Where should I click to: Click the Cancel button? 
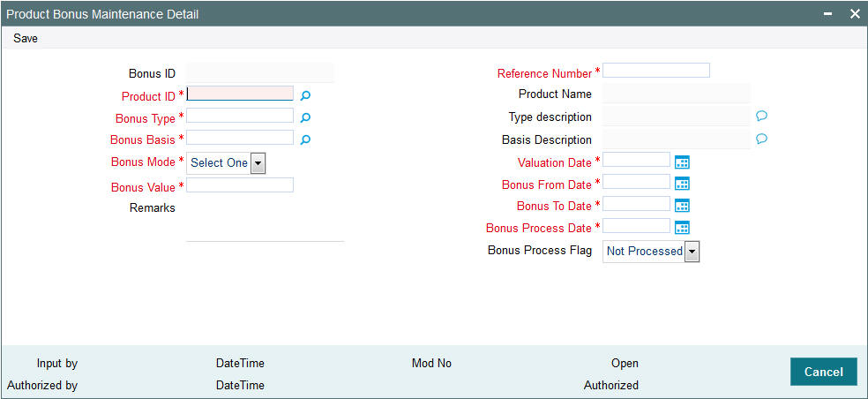coord(824,372)
